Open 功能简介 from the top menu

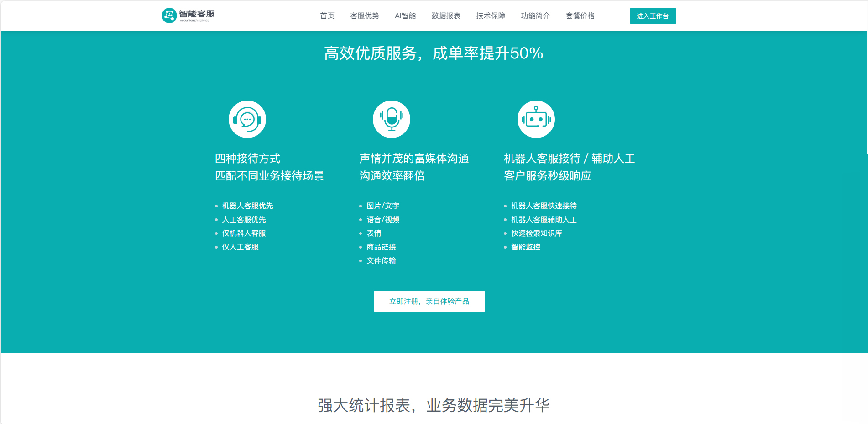[x=535, y=16]
